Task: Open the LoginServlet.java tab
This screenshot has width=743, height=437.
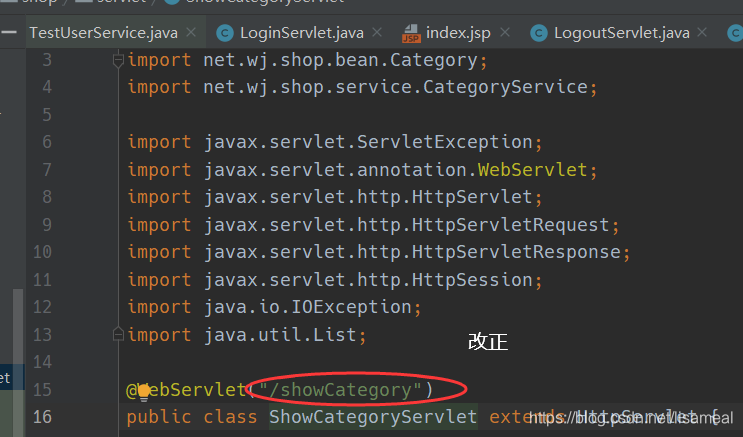Action: (301, 33)
